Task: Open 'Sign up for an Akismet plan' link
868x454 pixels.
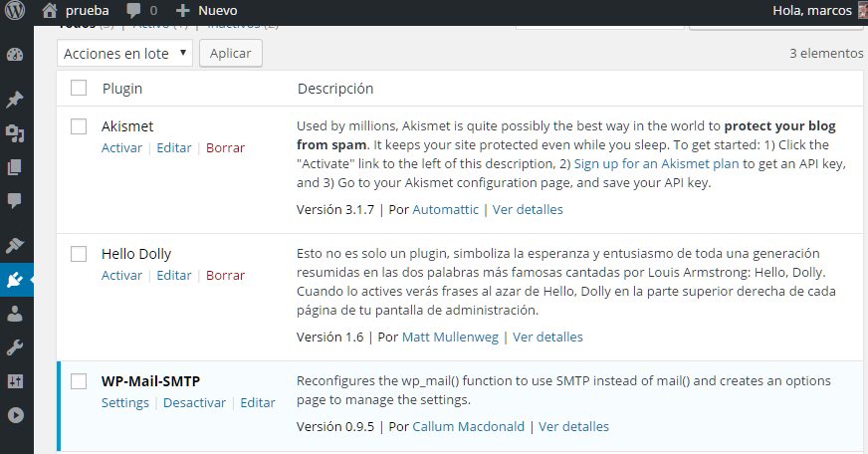Action: [656, 164]
